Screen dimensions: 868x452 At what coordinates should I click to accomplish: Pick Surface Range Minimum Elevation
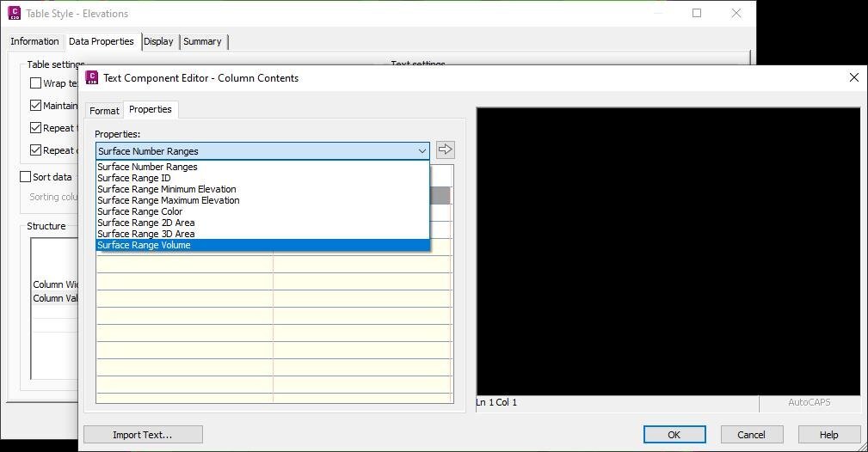point(262,189)
